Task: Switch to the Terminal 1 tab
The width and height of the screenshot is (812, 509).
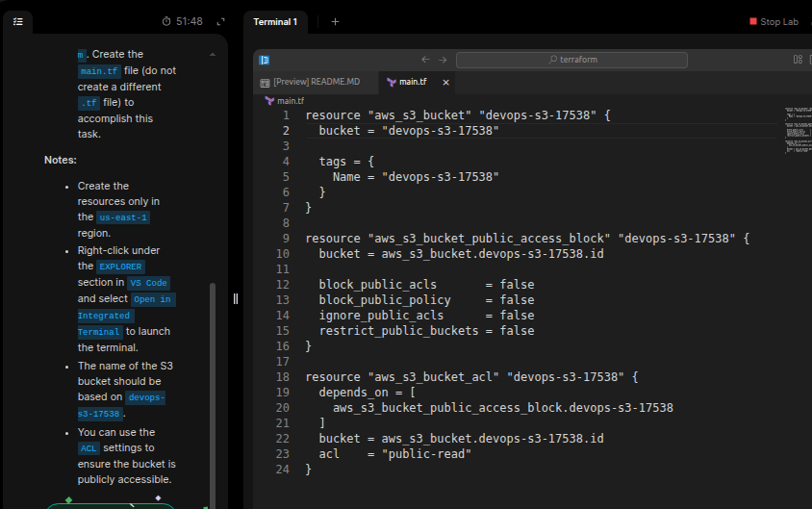Action: [x=275, y=21]
